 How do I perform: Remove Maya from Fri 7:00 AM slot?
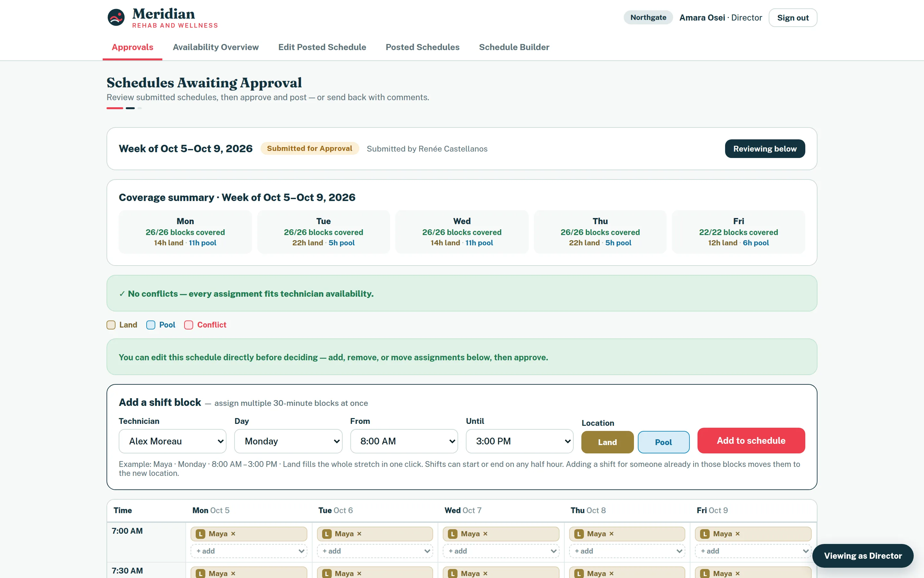(x=737, y=534)
